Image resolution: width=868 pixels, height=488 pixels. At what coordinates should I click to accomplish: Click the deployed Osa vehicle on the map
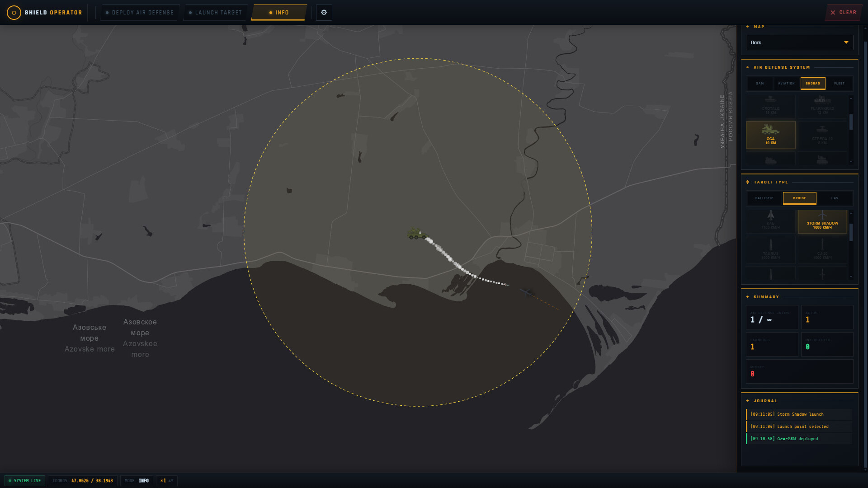(416, 233)
